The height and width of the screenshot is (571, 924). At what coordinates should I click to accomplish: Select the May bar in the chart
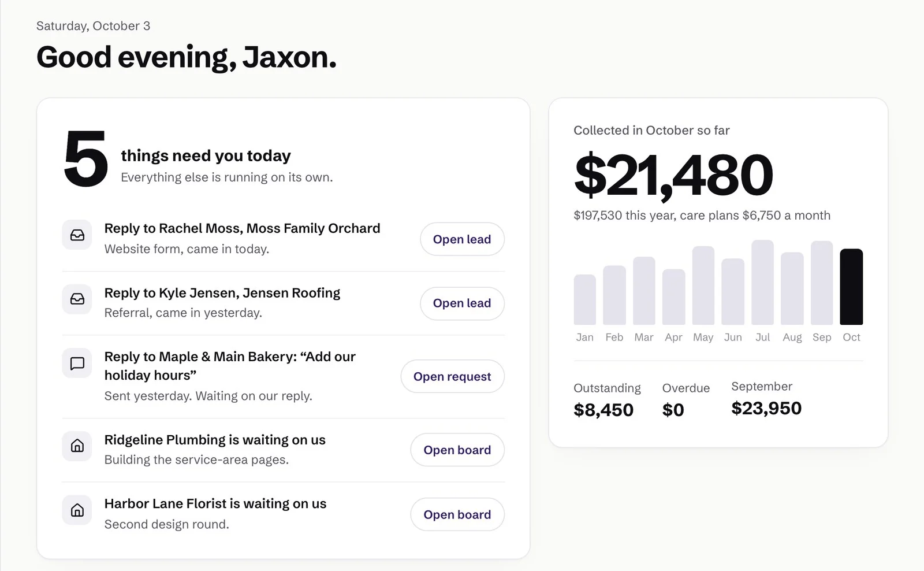(703, 285)
